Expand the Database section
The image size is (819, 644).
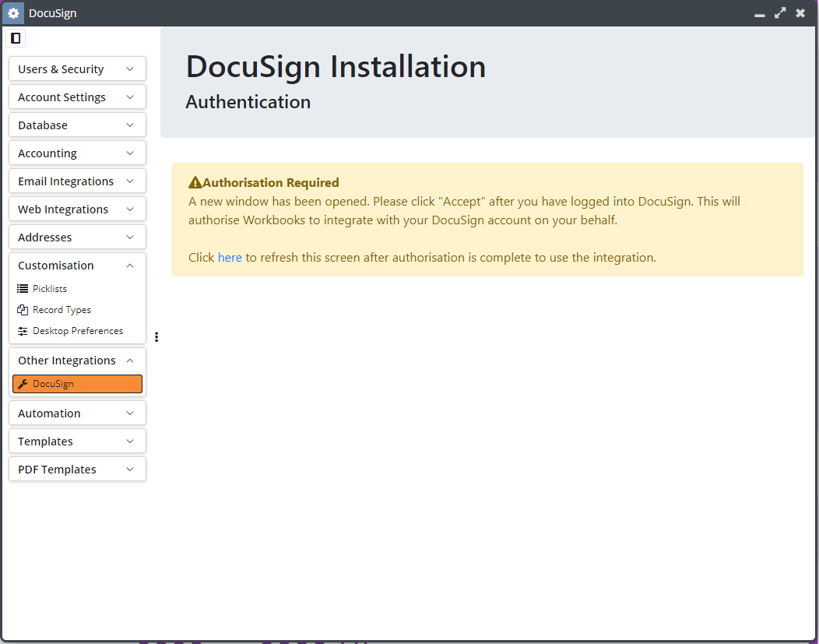click(x=77, y=125)
